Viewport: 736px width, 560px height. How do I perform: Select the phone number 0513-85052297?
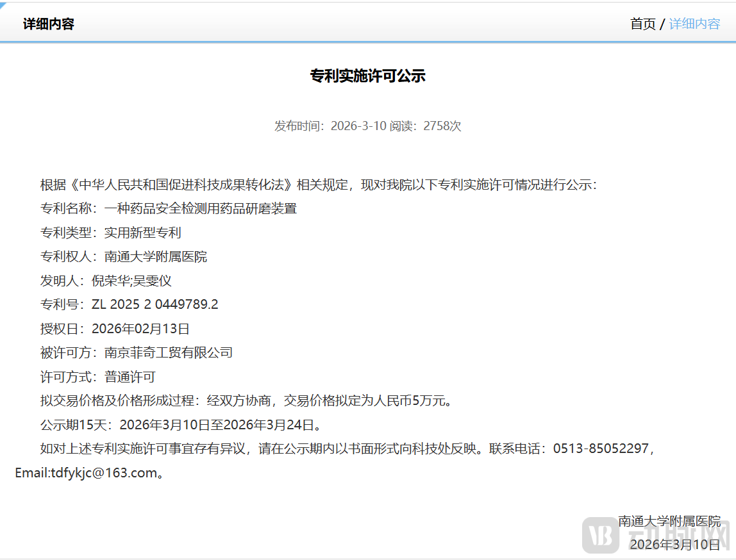point(603,449)
